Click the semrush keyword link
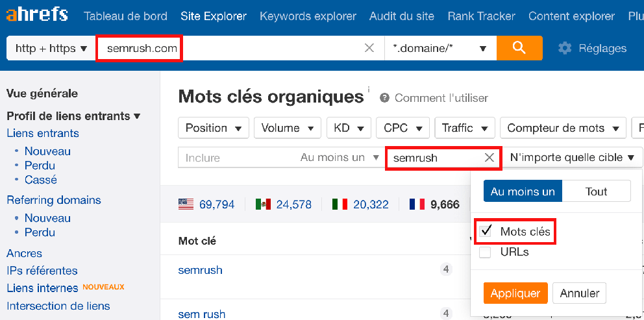The height and width of the screenshot is (320, 644). coord(200,270)
